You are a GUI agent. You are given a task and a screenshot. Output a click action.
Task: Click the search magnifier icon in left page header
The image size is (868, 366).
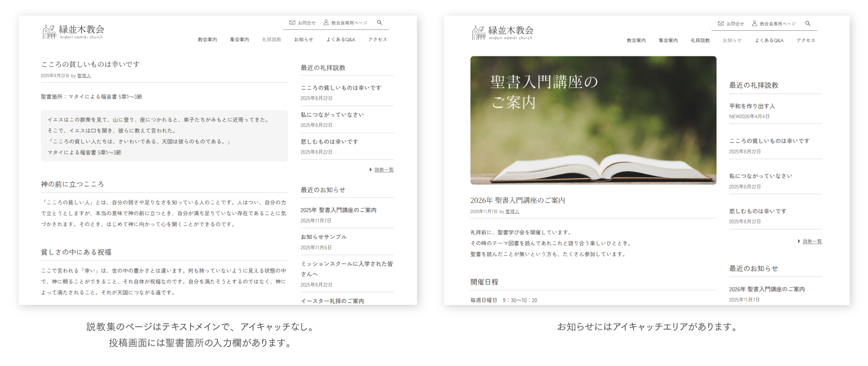(x=379, y=23)
